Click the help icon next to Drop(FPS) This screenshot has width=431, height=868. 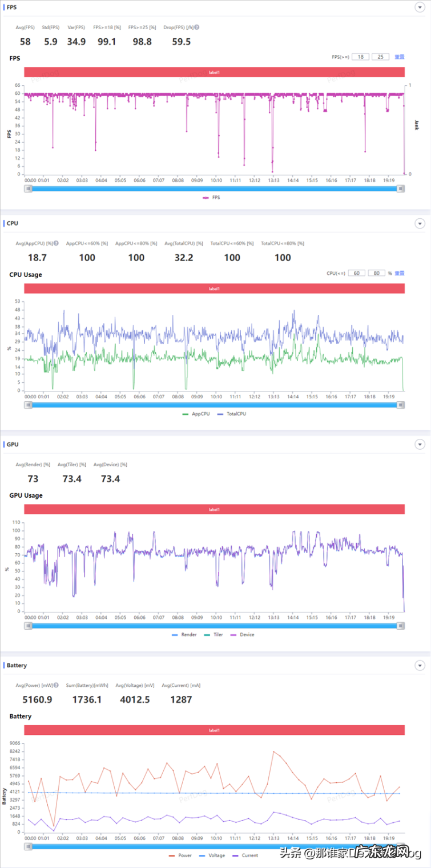(x=197, y=27)
